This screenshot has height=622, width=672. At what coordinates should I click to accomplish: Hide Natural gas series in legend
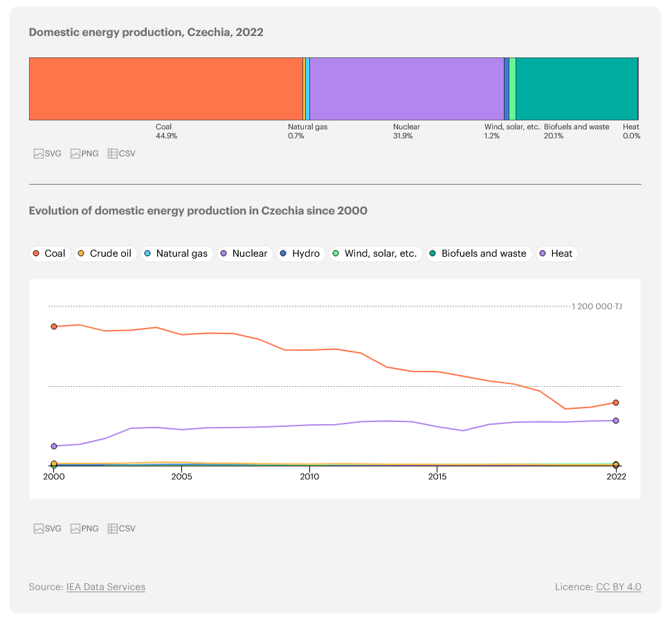click(176, 254)
